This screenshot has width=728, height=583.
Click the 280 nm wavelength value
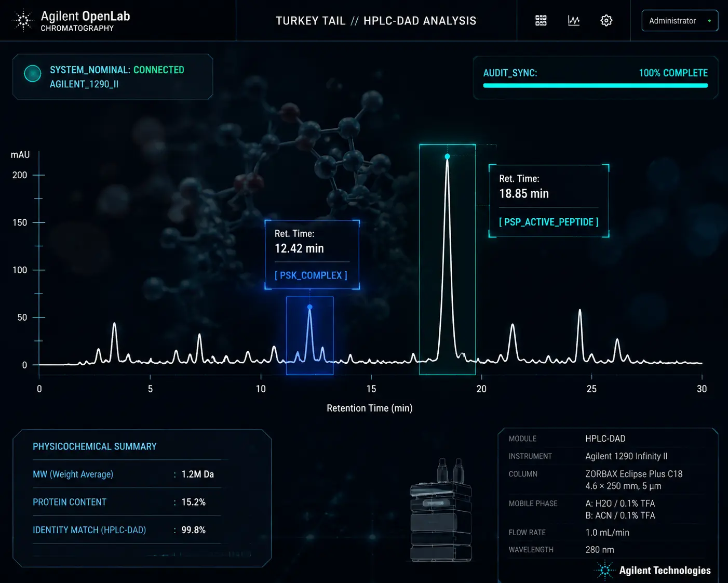[600, 550]
